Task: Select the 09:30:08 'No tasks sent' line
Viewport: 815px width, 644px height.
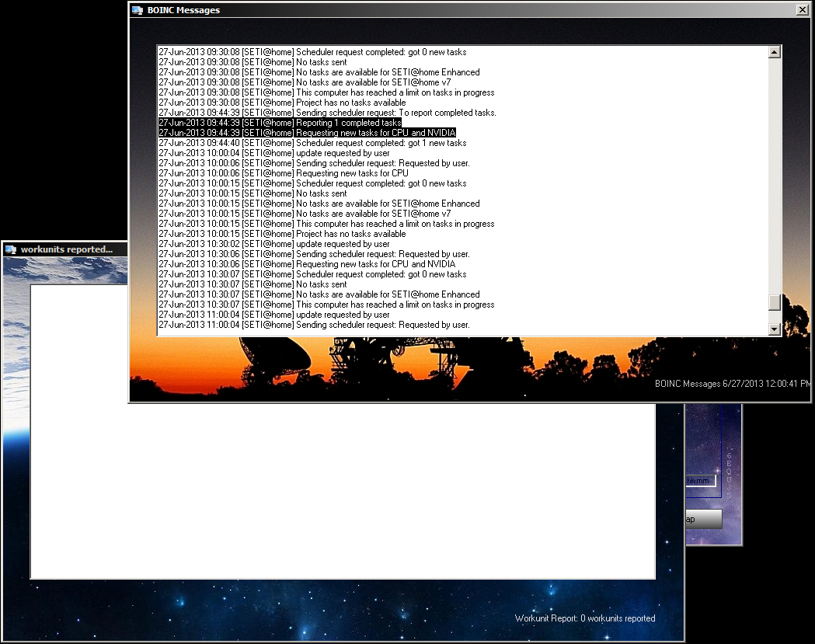Action: [x=253, y=62]
